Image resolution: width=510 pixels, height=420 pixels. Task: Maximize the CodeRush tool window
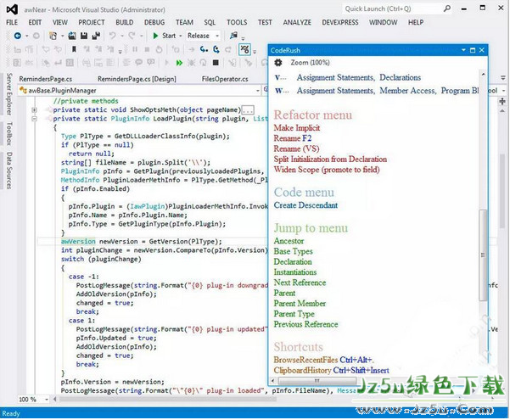[x=473, y=50]
